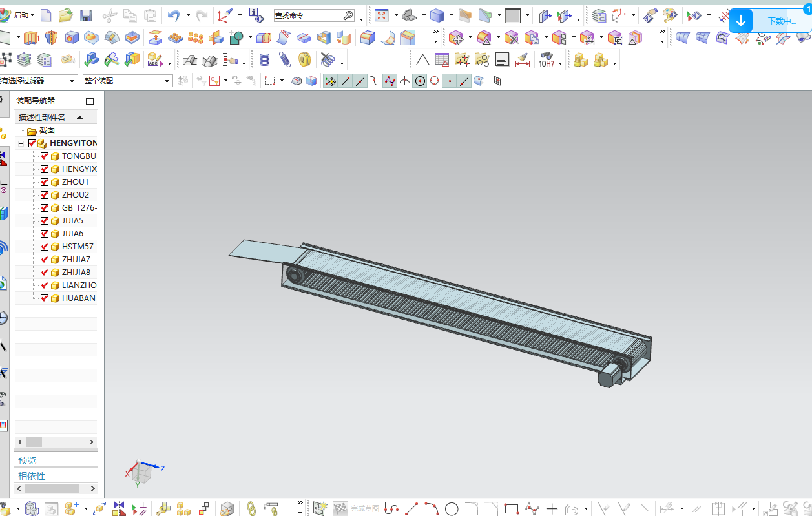Click the mirror assembly icon in bottom toolbar

click(119, 509)
